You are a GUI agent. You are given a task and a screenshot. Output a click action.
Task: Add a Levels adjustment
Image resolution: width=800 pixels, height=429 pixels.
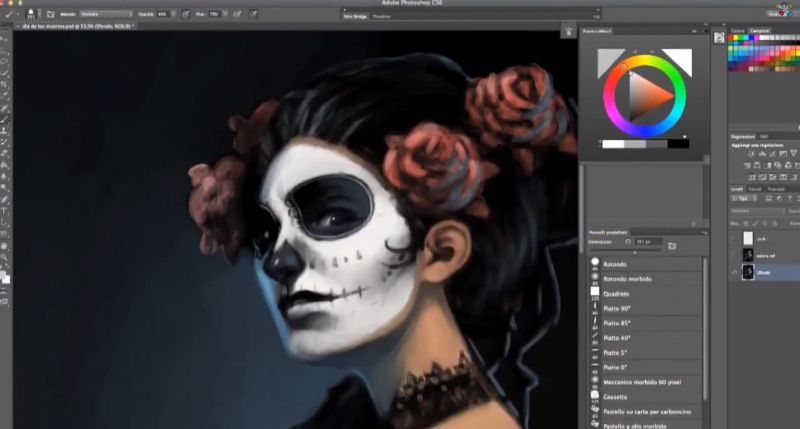click(x=762, y=154)
